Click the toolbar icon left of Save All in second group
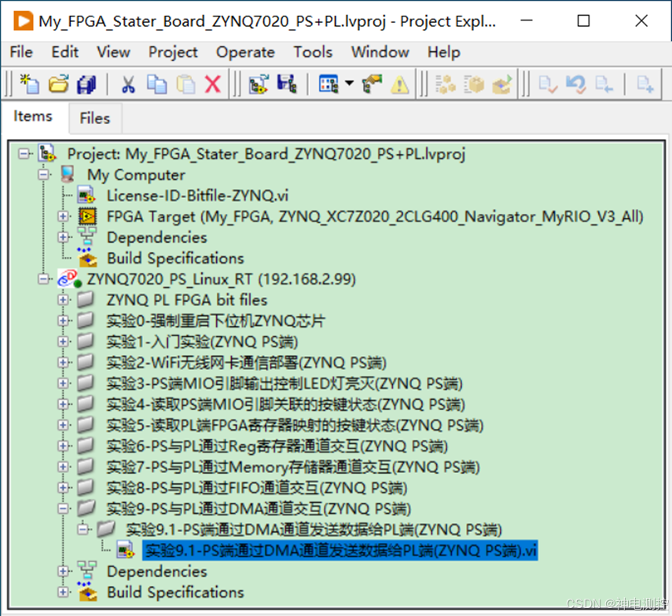 click(259, 84)
